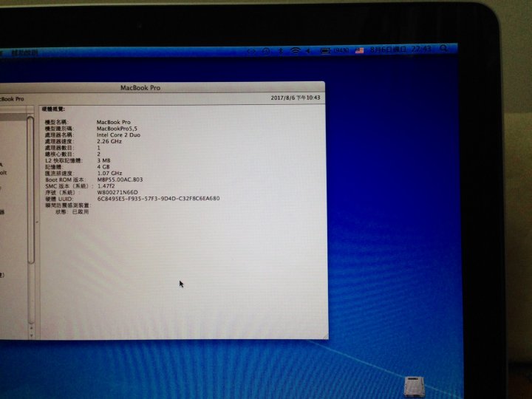Viewport: 532px width, 399px height.
Task: Open the battery status icon menu
Action: click(x=325, y=51)
